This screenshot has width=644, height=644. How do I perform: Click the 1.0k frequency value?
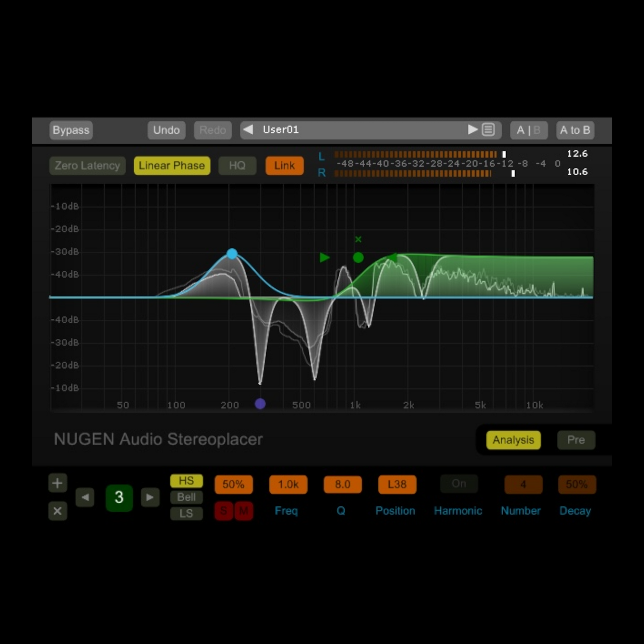[x=288, y=484]
